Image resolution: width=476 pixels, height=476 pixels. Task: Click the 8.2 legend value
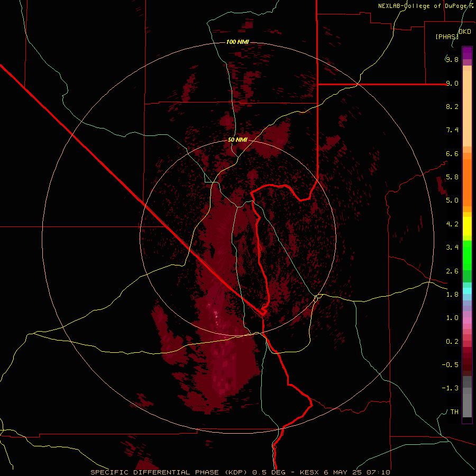(x=452, y=106)
